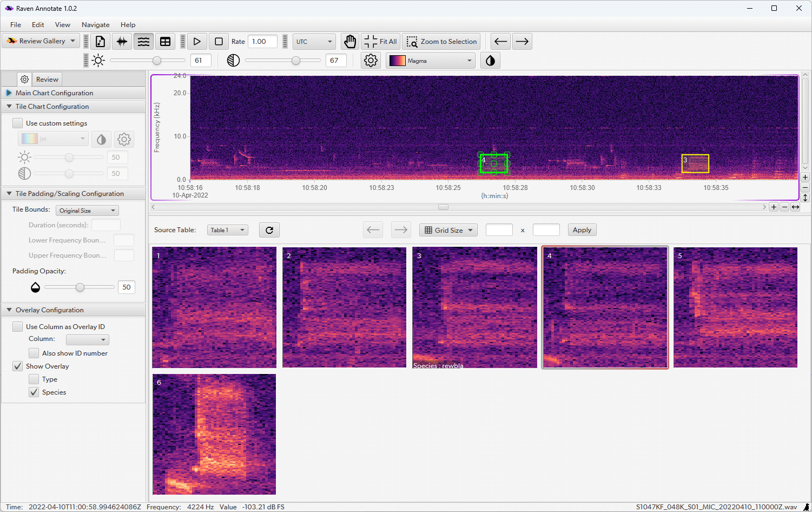Viewport: 812px width, 512px height.
Task: Switch to the Review tab
Action: point(47,79)
